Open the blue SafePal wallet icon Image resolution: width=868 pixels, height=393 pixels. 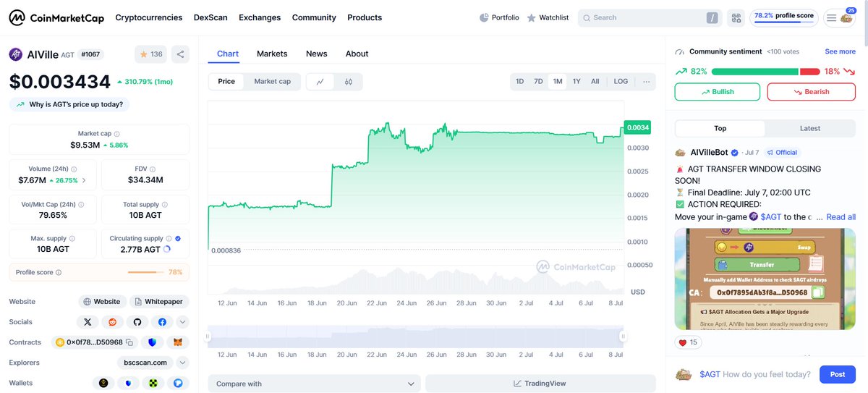tap(178, 383)
